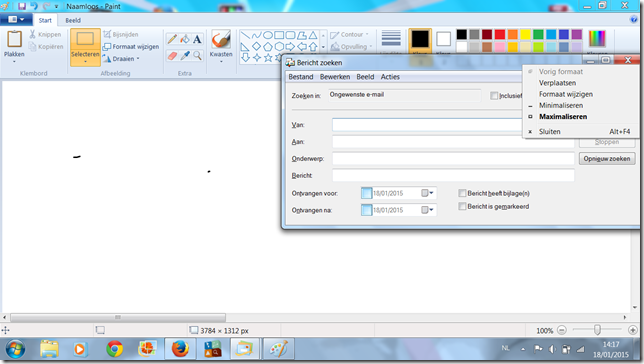Click the Plakken clipboard icon
Image resolution: width=644 pixels, height=364 pixels.
14,39
